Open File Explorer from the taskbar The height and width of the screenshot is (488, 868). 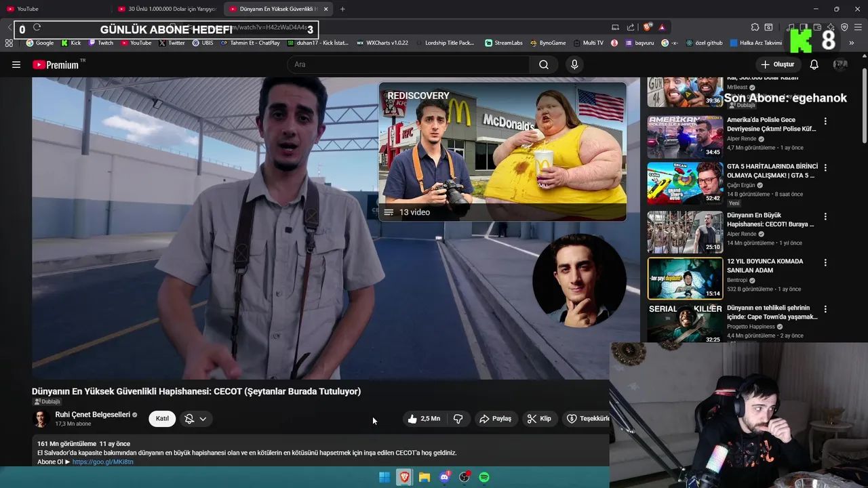click(425, 477)
